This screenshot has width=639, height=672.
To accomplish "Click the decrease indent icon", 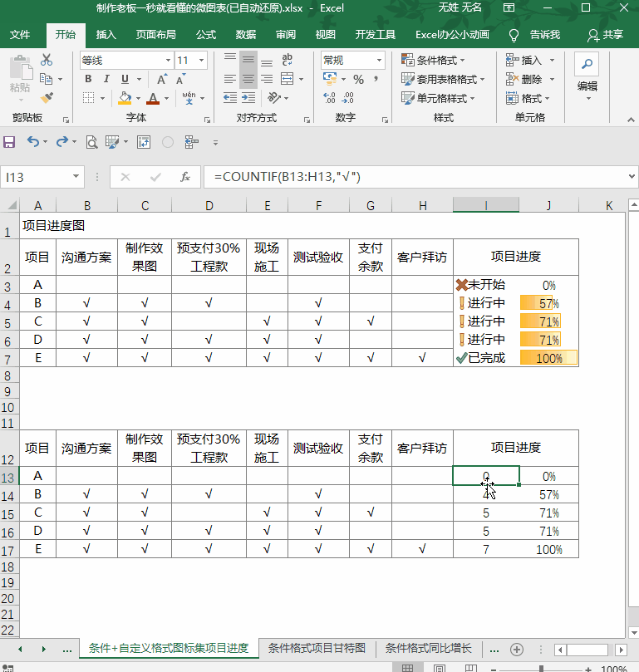I will (x=230, y=98).
